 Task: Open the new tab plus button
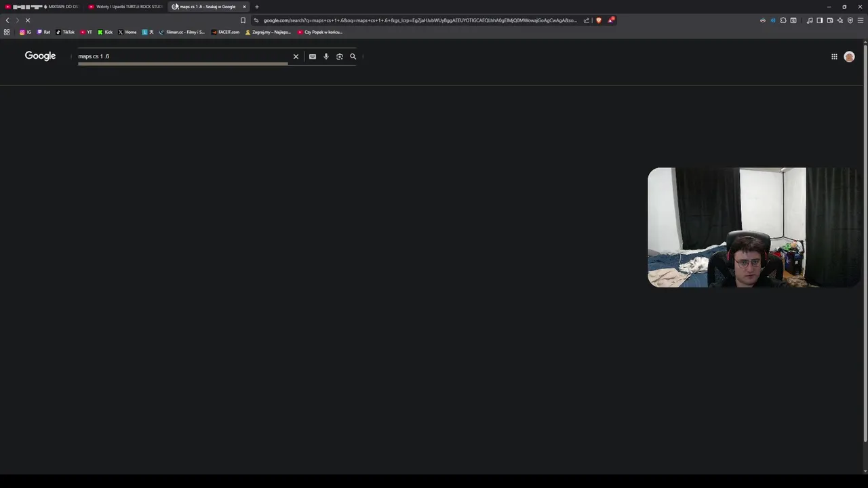click(x=257, y=7)
